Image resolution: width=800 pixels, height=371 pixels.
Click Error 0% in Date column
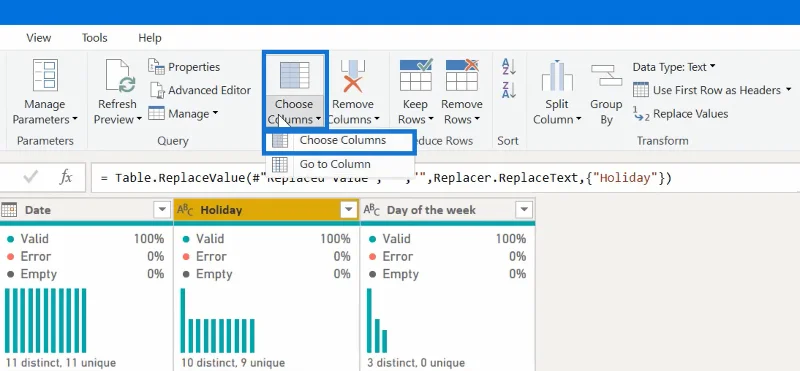tap(85, 256)
